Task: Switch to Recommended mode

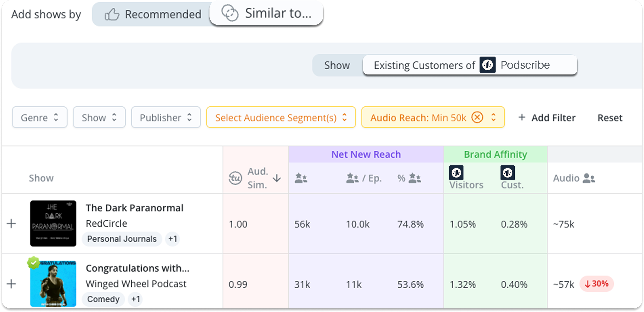Action: pos(153,14)
